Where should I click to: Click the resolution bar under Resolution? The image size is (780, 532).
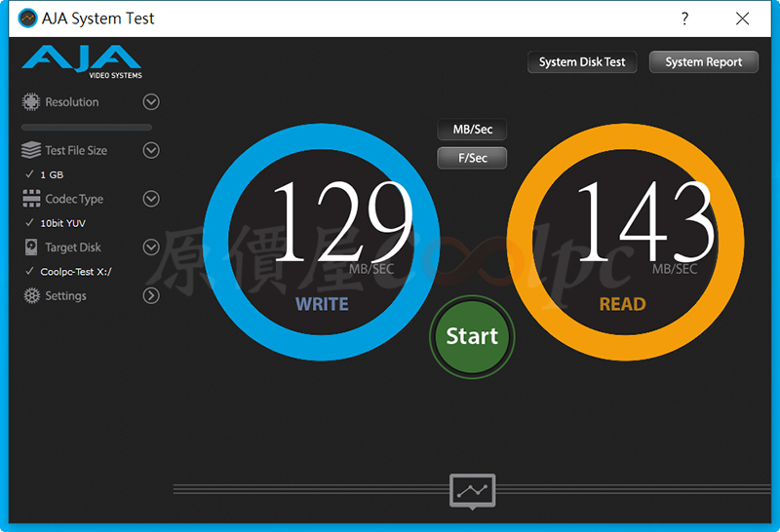point(87,128)
